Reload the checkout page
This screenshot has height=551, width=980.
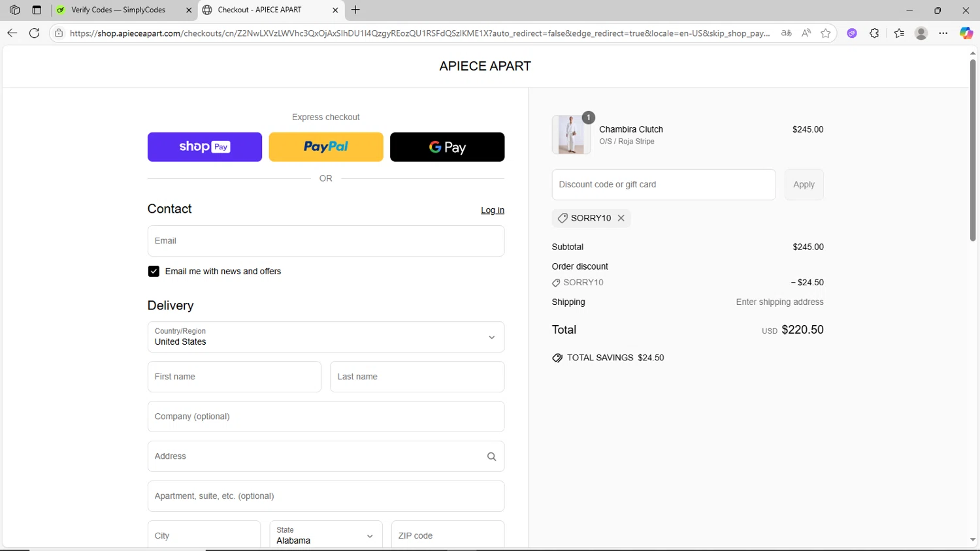pyautogui.click(x=35, y=33)
